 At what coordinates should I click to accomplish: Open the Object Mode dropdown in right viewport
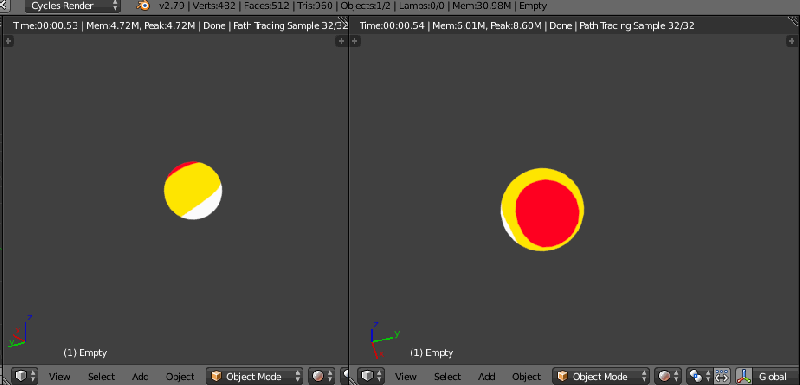tap(601, 376)
